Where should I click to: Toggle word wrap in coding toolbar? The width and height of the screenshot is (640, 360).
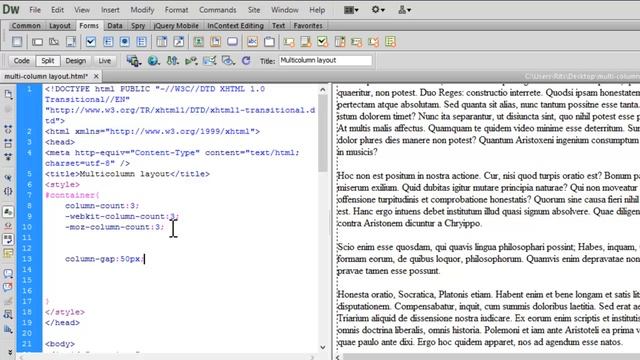click(x=8, y=239)
